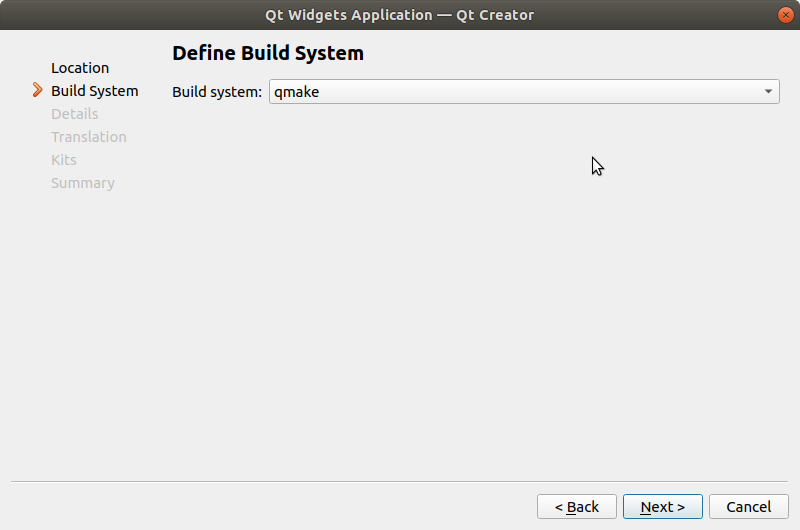800x530 pixels.
Task: Click the Define Build System heading
Action: tap(268, 53)
